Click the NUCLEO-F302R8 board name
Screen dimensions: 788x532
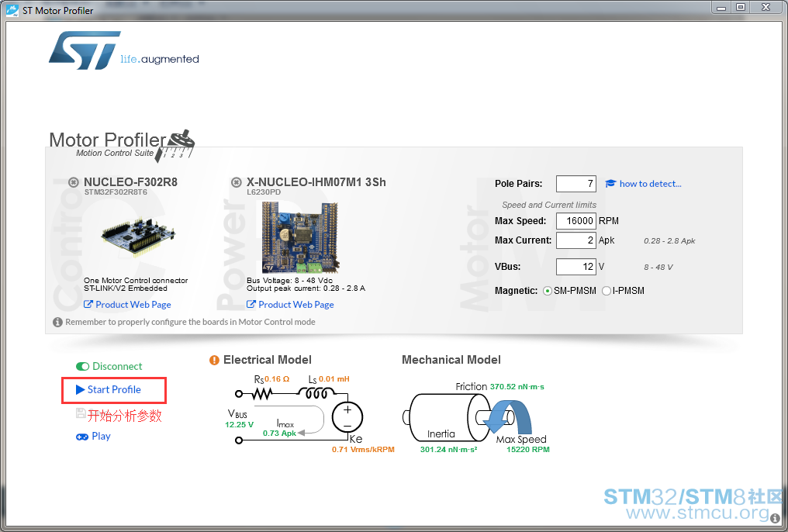click(130, 181)
